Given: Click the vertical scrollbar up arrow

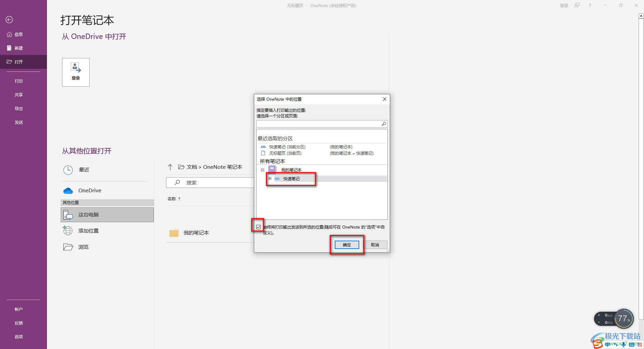Looking at the screenshot, I should coord(641,16).
